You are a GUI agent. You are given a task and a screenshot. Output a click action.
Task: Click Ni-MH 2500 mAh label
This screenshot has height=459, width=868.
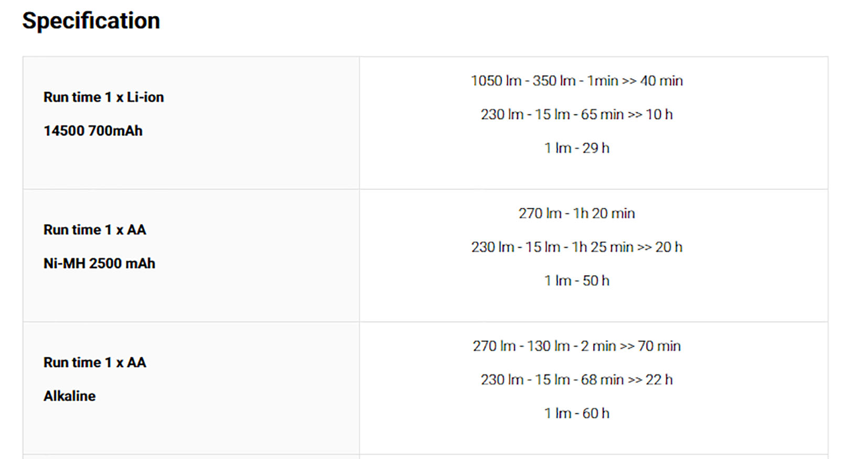tap(99, 263)
